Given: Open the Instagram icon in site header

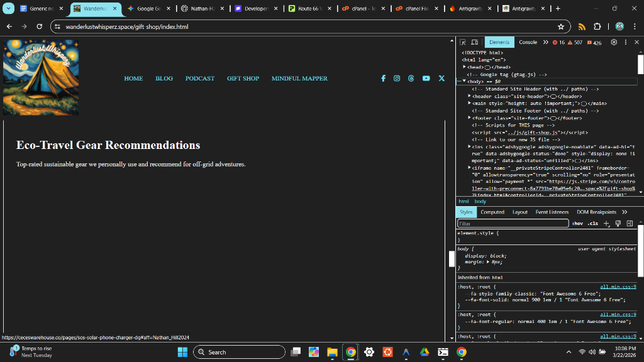Looking at the screenshot, I should click(397, 79).
